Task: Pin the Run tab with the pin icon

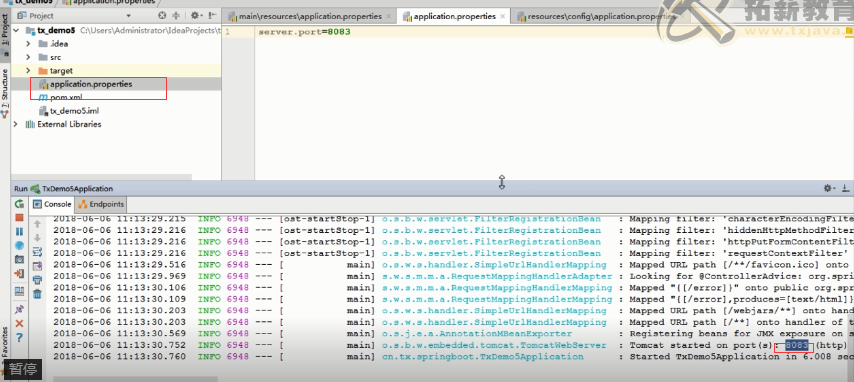Action: (19, 309)
